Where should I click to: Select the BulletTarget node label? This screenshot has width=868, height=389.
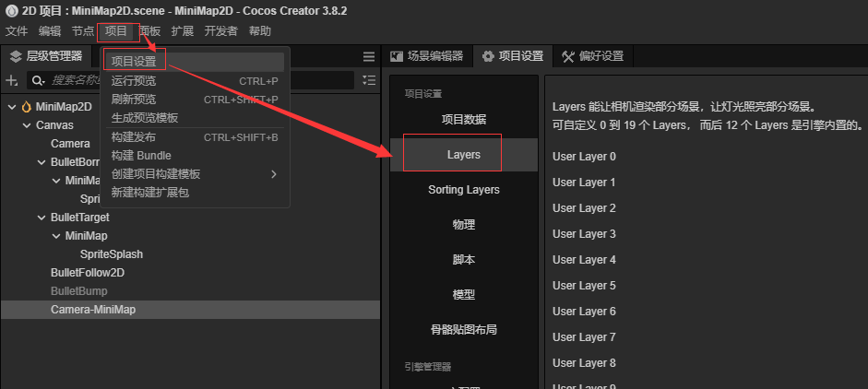coord(79,218)
